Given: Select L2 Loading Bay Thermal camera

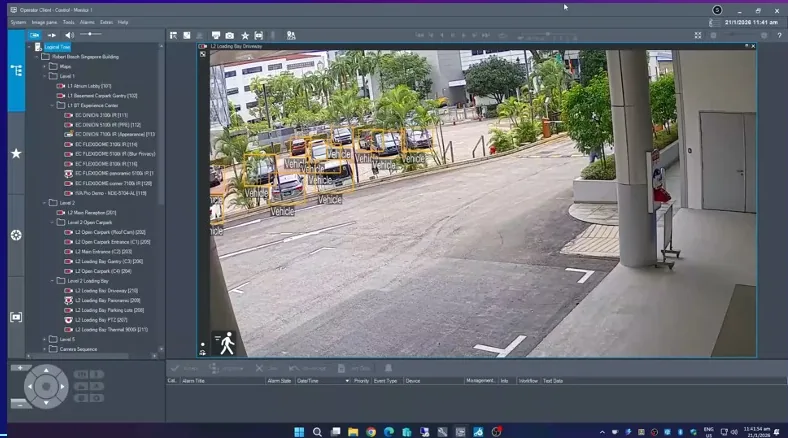Looking at the screenshot, I should tap(111, 330).
